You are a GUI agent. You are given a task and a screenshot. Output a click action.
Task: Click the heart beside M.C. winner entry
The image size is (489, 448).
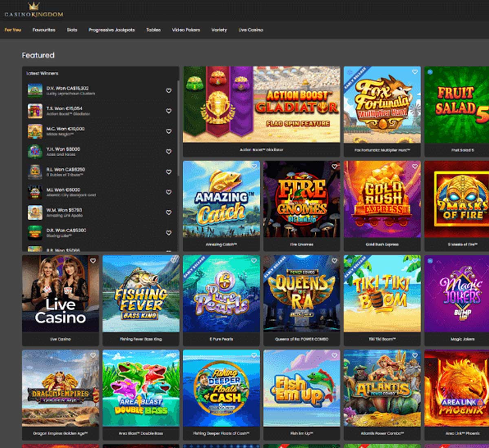coord(169,131)
